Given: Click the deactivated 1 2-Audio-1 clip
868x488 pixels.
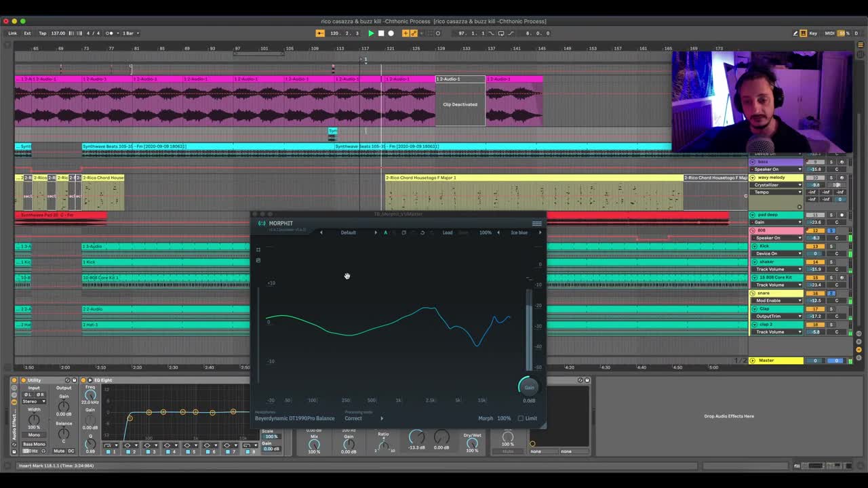Looking at the screenshot, I should pos(460,101).
